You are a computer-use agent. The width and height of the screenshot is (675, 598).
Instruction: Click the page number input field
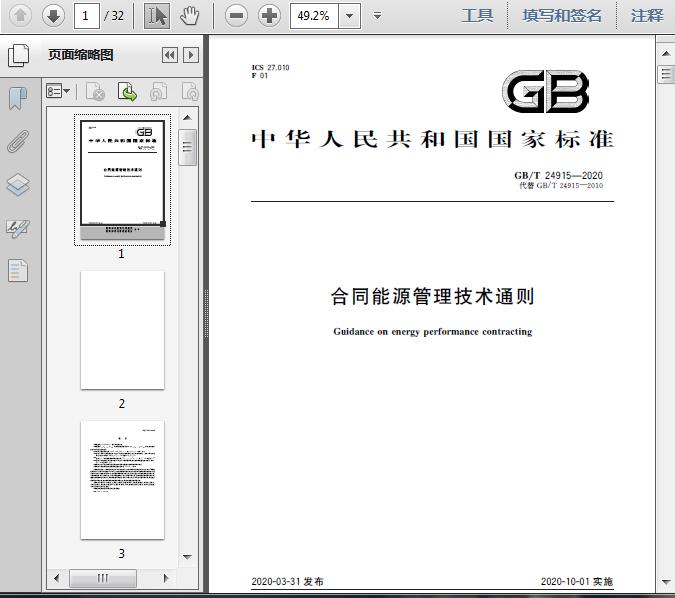click(x=87, y=15)
